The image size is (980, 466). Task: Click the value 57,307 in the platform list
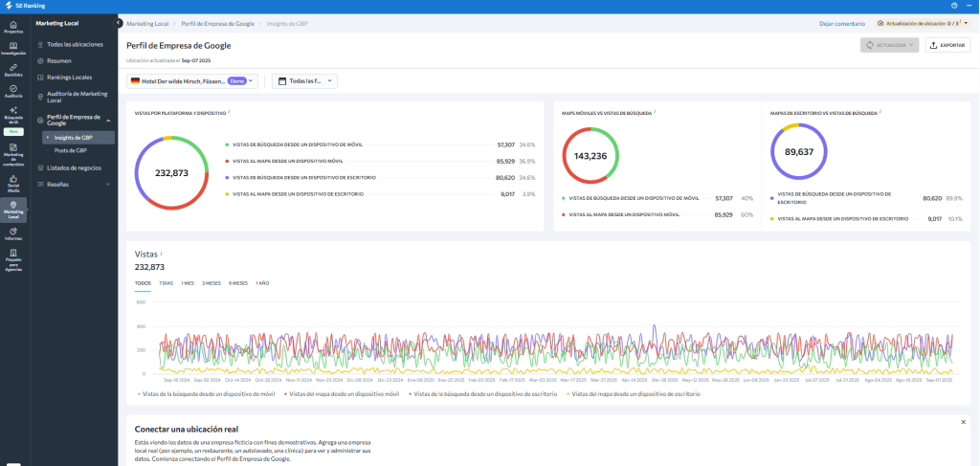(505, 144)
